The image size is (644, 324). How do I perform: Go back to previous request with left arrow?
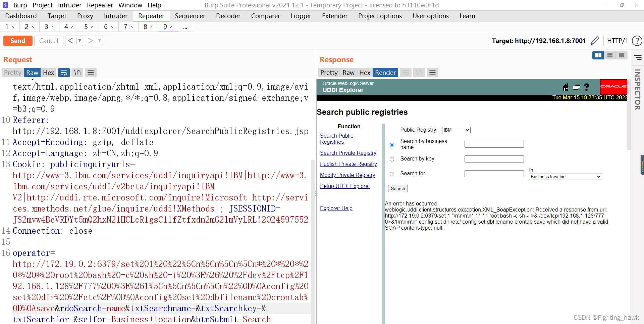[70, 41]
